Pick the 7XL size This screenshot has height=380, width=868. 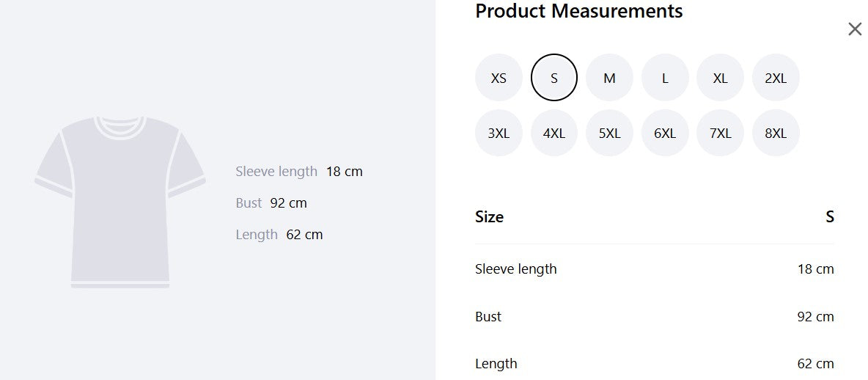(720, 133)
